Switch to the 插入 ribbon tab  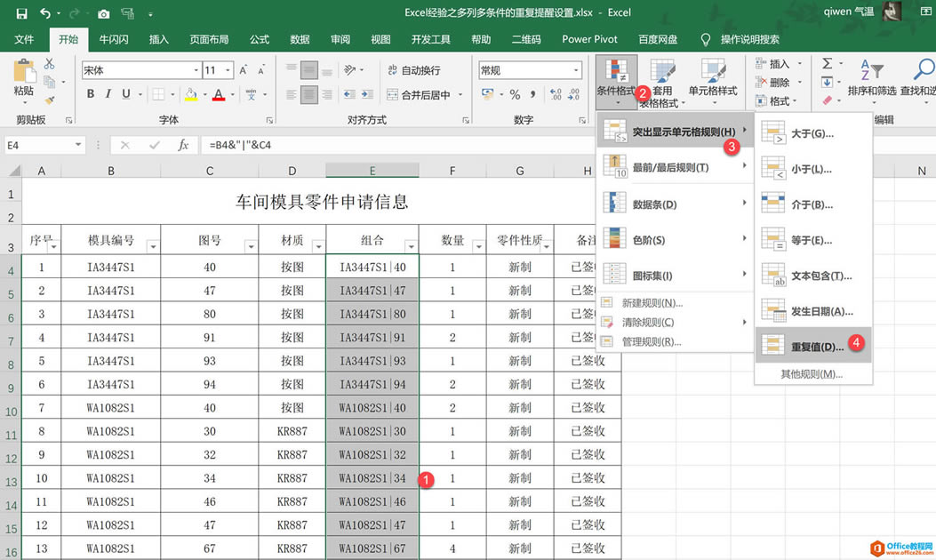(159, 39)
